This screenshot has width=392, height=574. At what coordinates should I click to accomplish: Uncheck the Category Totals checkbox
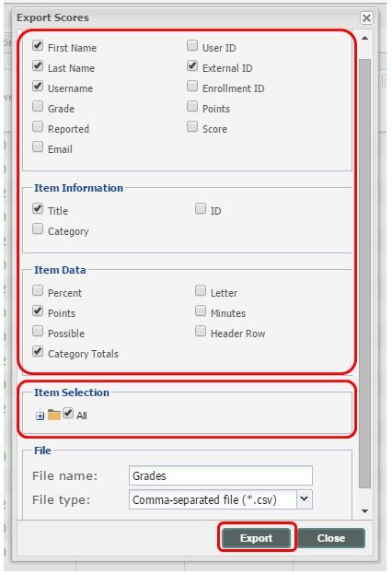pos(38,352)
